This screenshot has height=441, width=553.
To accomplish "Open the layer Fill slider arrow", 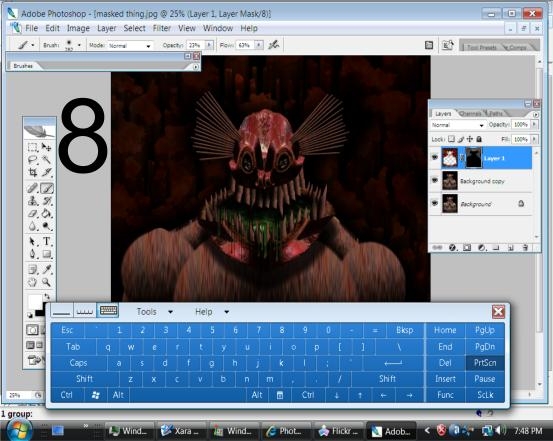I will [534, 139].
